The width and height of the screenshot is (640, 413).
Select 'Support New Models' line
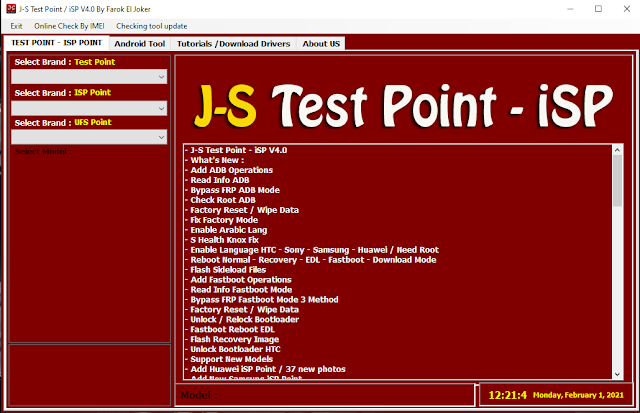click(231, 359)
